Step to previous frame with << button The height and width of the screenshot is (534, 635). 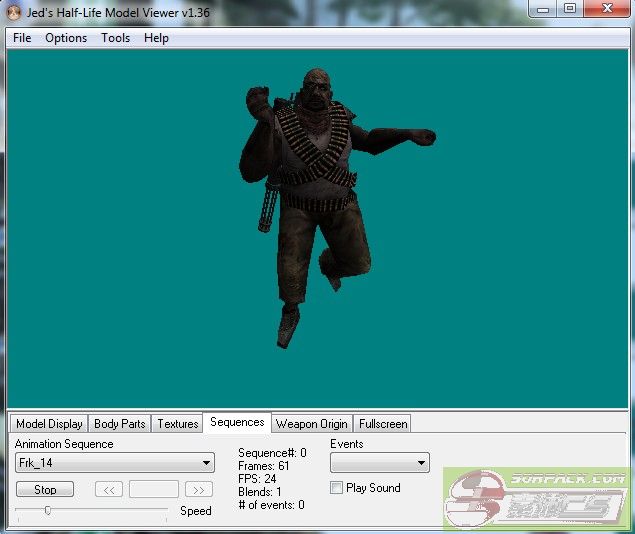click(109, 490)
